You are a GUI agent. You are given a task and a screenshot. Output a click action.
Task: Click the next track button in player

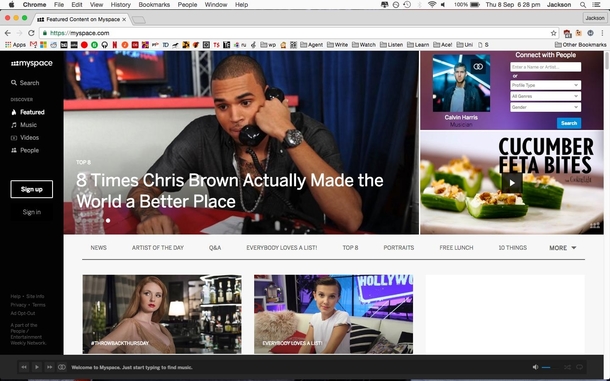(49, 367)
